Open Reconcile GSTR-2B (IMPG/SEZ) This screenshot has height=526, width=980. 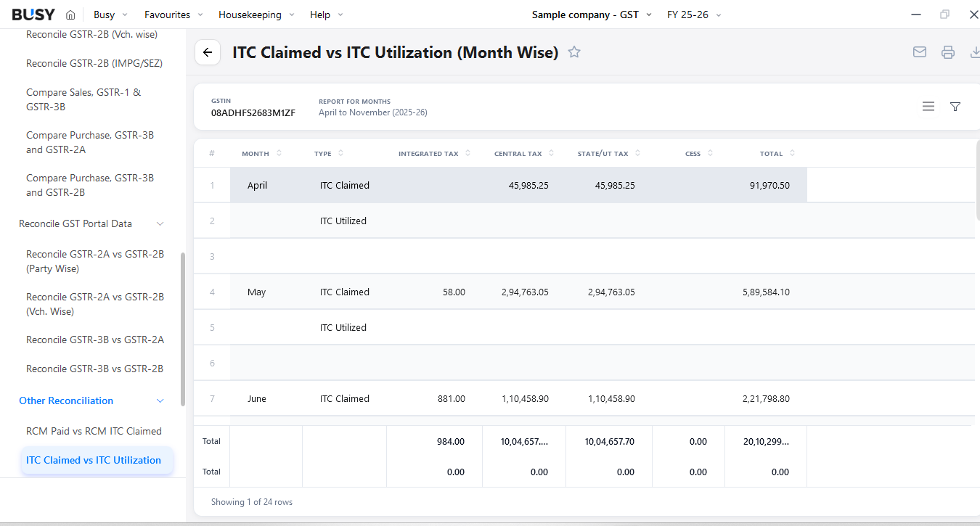[x=94, y=63]
